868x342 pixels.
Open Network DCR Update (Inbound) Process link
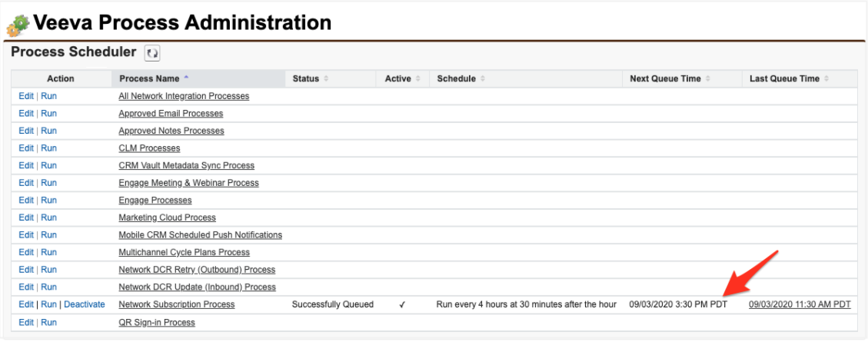tap(197, 287)
